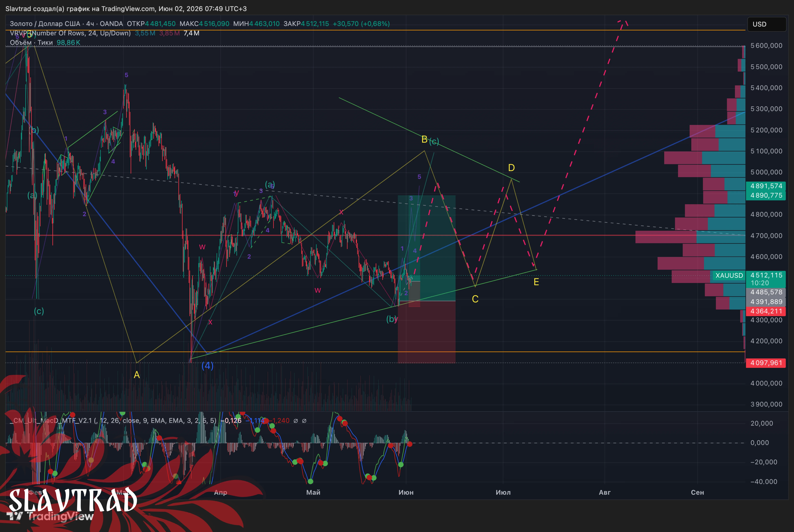Click the 4 700,000 price scale level

(x=767, y=236)
